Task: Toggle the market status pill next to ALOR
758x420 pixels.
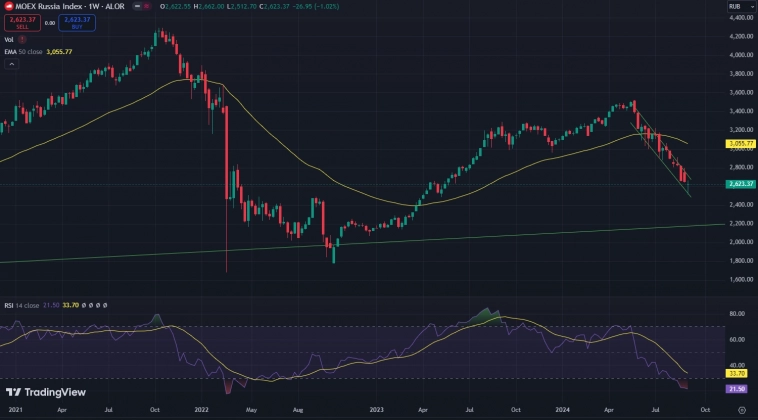Action: point(142,6)
